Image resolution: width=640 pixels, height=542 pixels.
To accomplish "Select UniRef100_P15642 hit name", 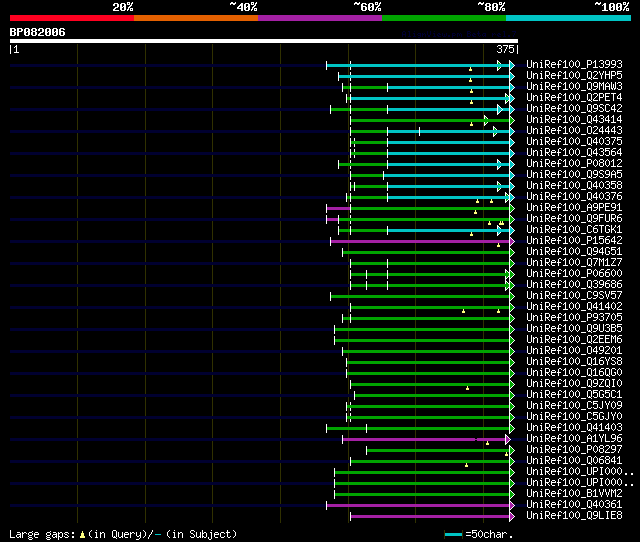I will [x=574, y=241].
